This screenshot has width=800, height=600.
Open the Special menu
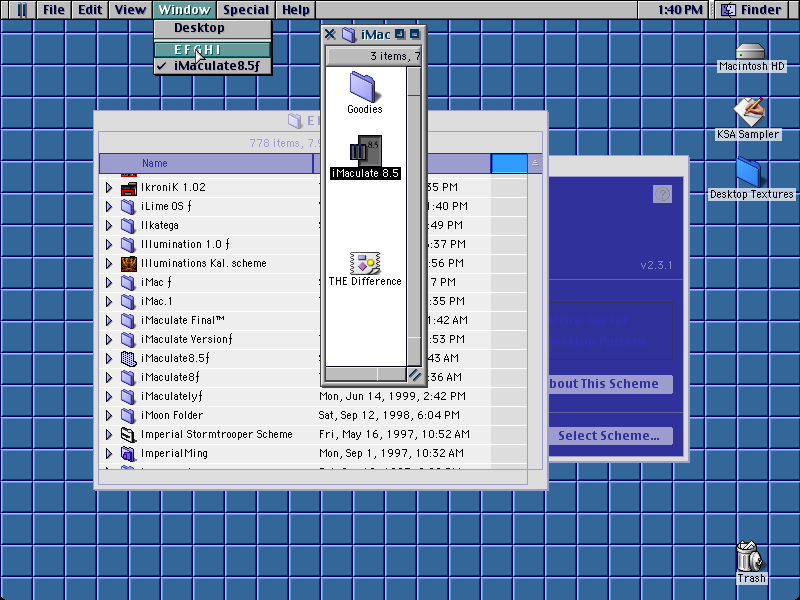coord(246,10)
